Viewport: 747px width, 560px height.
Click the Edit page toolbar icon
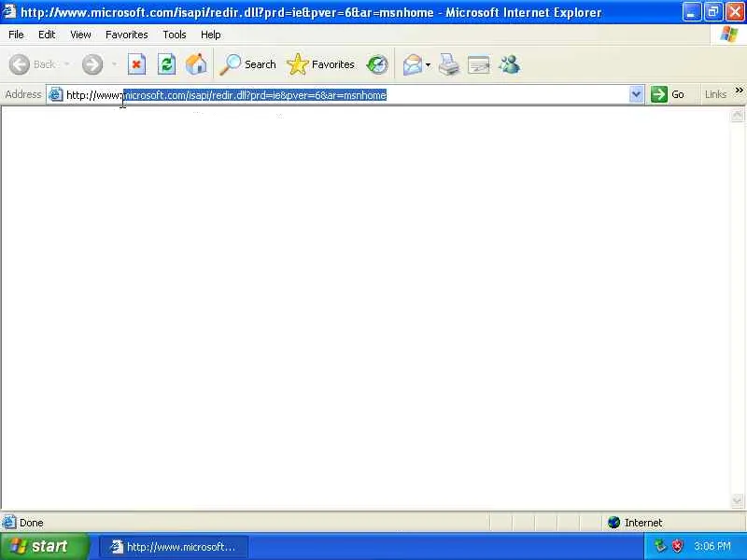[x=479, y=64]
